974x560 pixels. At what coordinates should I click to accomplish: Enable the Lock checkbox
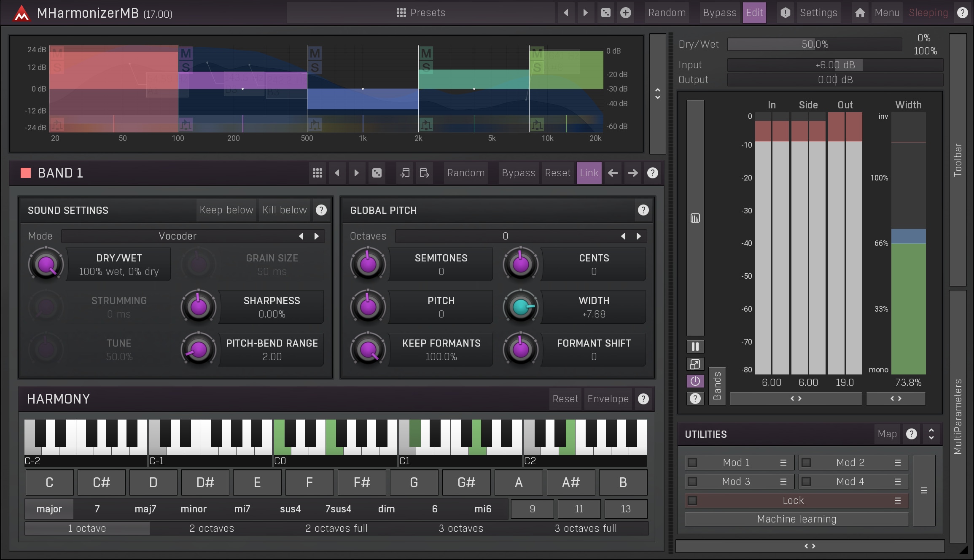[692, 501]
